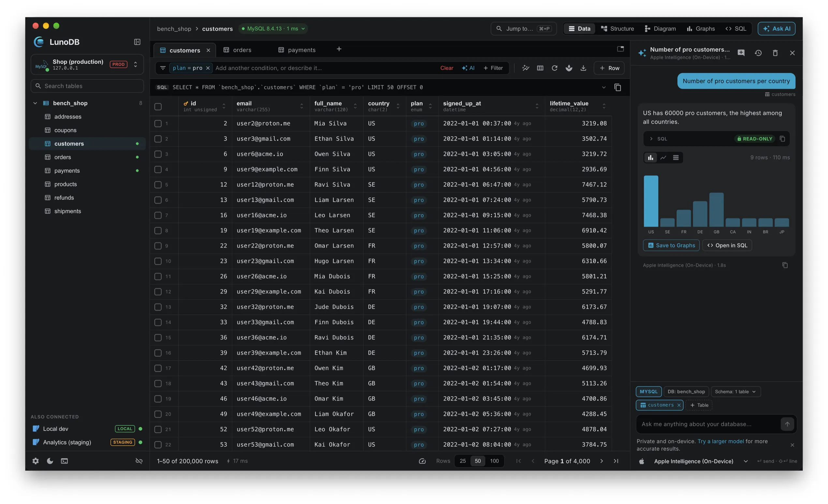The image size is (828, 504).
Task: Click Save to Graphs button
Action: click(671, 245)
